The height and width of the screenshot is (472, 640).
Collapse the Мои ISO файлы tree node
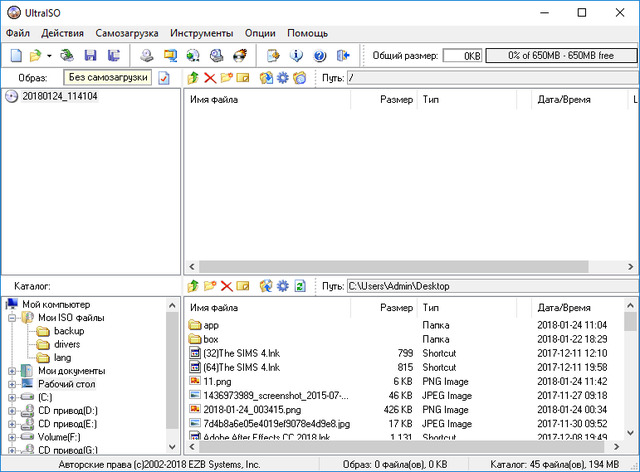tap(11, 318)
